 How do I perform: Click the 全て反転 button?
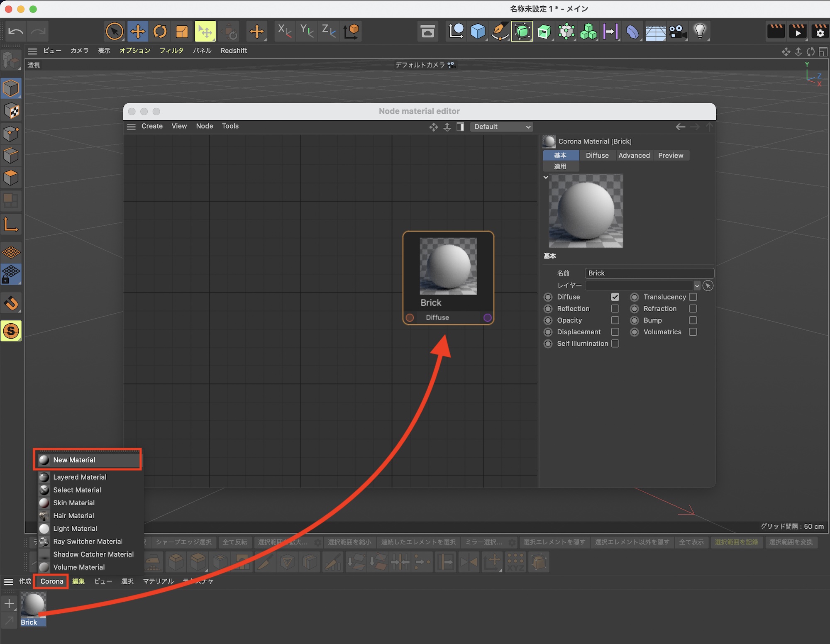(234, 542)
